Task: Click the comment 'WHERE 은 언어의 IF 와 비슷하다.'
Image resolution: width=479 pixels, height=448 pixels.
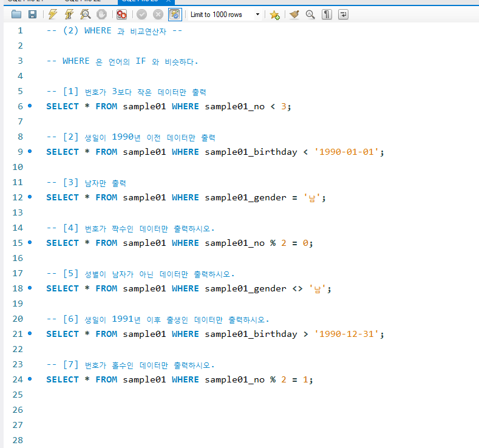Action: click(x=131, y=61)
